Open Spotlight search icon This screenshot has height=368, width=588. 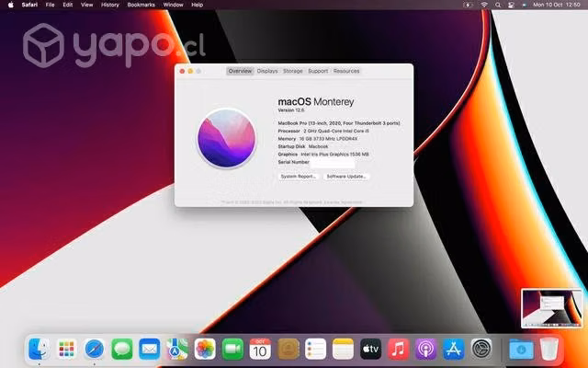[498, 5]
